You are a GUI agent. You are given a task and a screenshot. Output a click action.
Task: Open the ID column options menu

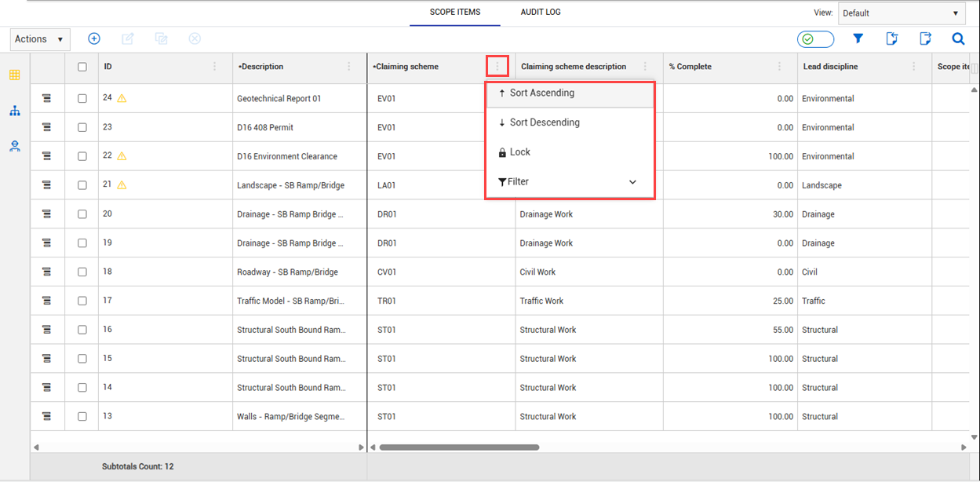click(x=215, y=67)
